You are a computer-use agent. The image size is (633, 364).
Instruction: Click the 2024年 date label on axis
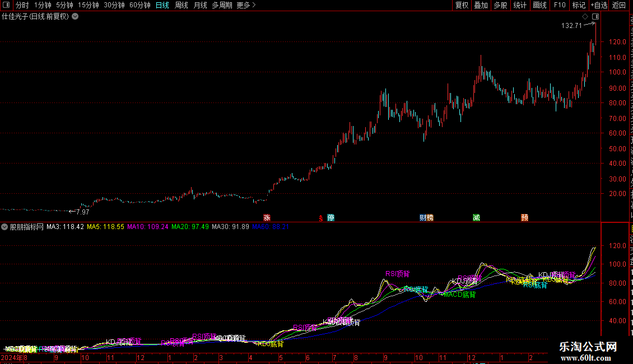click(12, 357)
